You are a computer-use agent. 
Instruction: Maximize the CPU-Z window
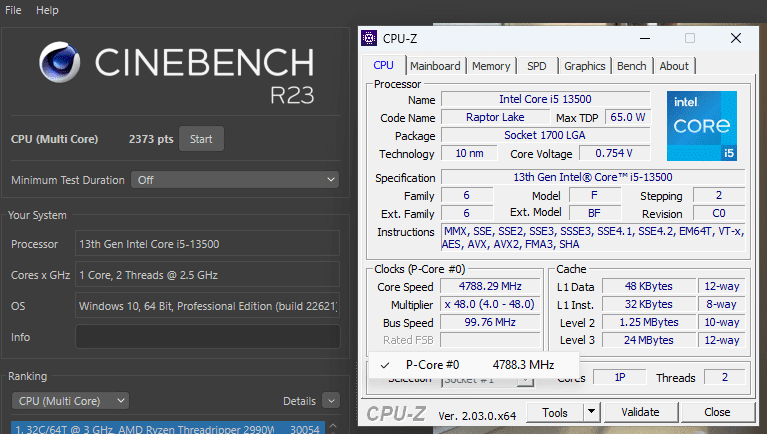(x=690, y=38)
